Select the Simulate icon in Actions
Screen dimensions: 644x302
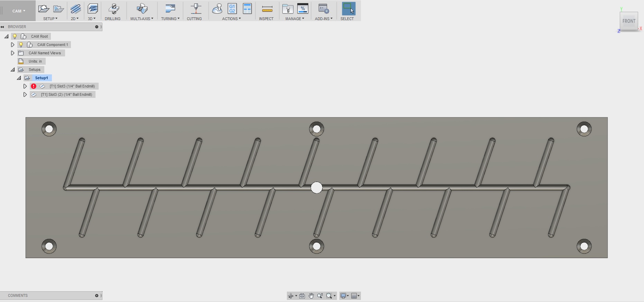click(x=217, y=9)
